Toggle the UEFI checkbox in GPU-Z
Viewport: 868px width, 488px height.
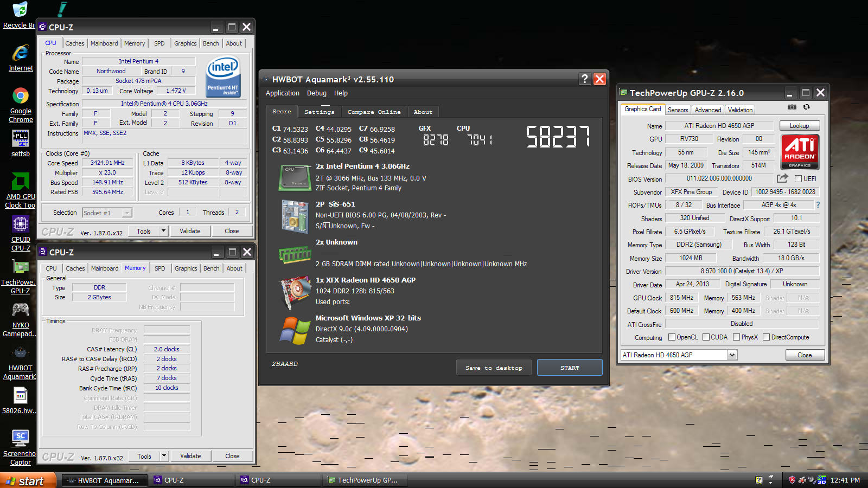(x=798, y=179)
